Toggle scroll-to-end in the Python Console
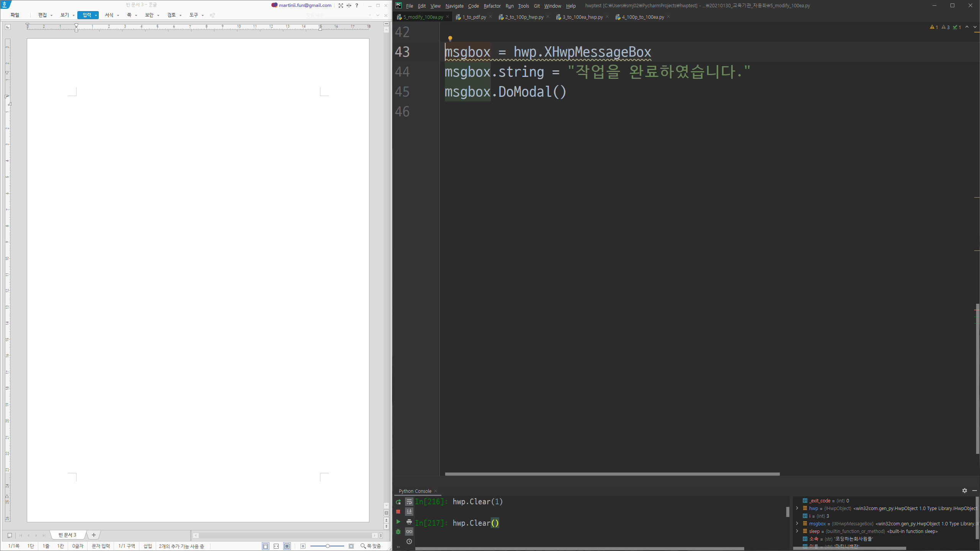Image resolution: width=980 pixels, height=551 pixels. pos(409,512)
